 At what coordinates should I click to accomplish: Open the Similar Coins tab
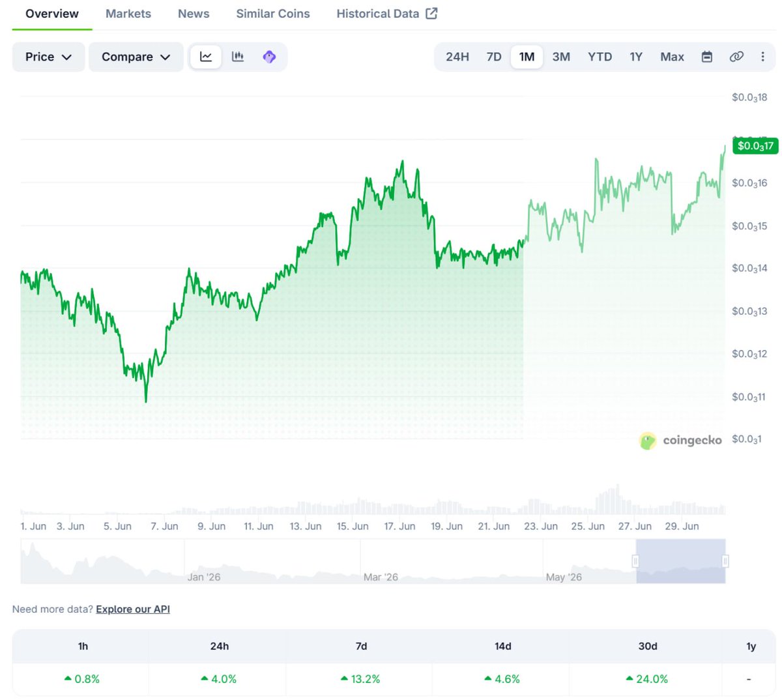(x=273, y=14)
